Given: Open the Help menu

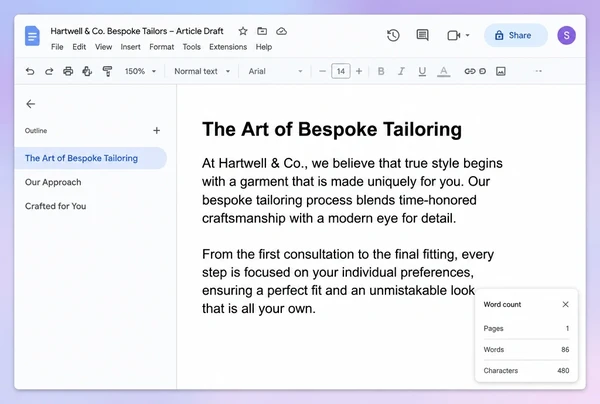Looking at the screenshot, I should (x=264, y=47).
